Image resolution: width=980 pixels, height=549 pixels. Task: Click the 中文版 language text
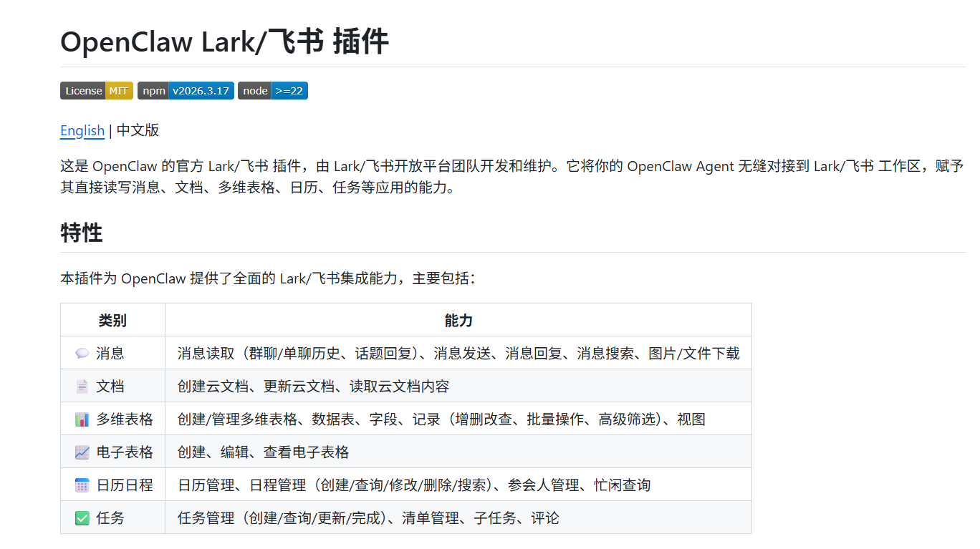[x=138, y=130]
